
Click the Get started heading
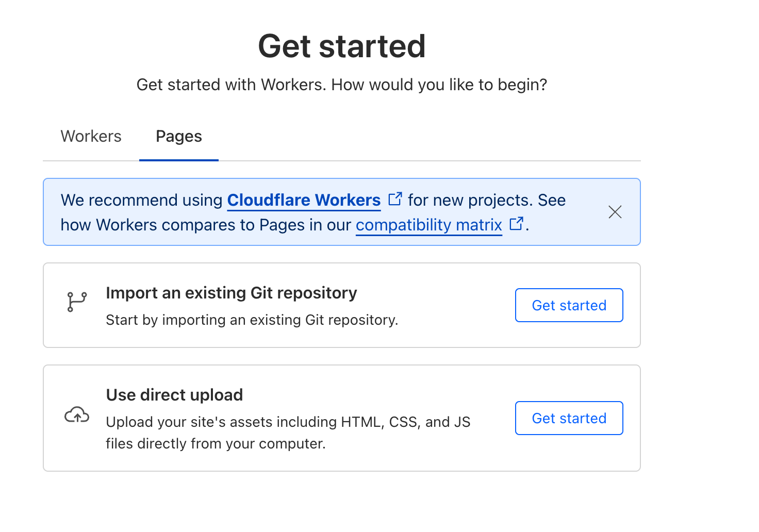(342, 46)
